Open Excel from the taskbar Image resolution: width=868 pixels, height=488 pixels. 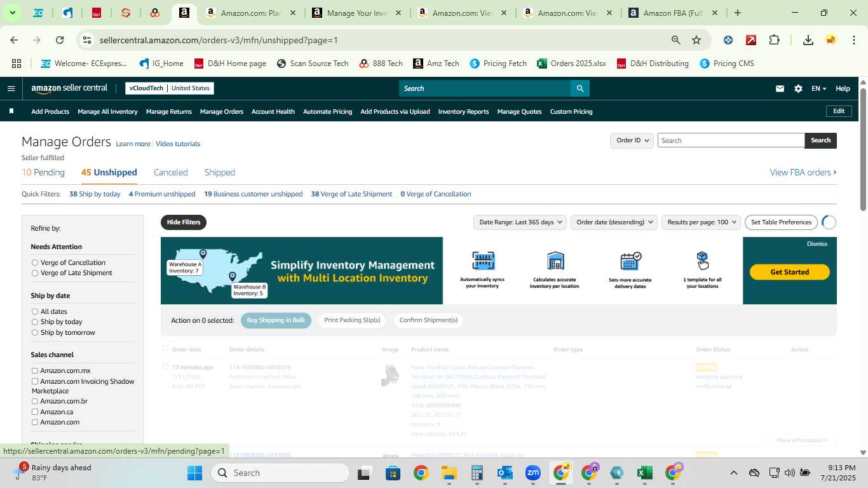tap(645, 473)
